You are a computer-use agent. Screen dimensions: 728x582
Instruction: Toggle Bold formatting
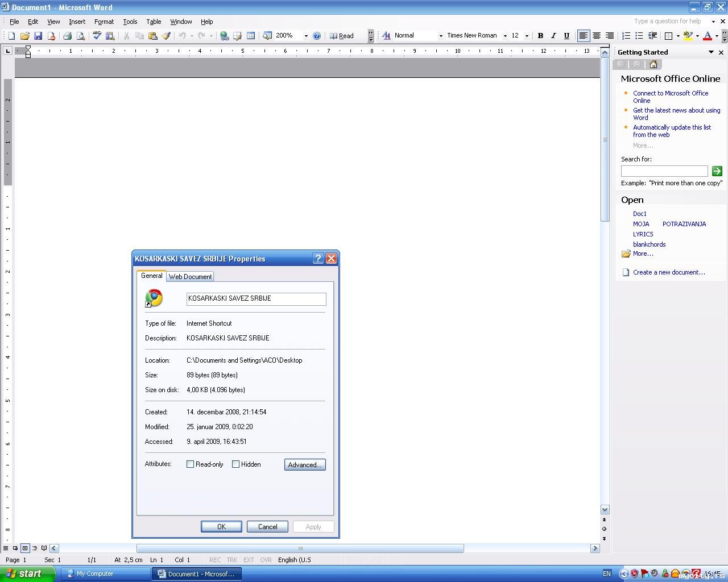tap(540, 36)
